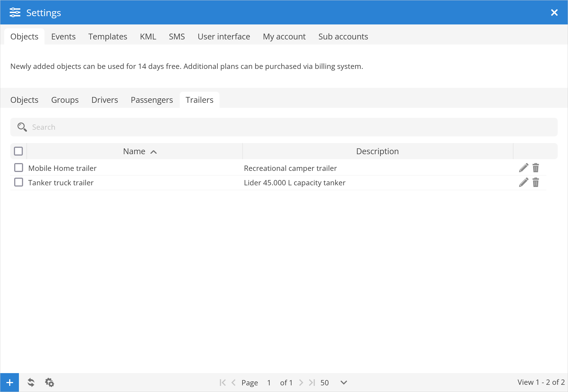This screenshot has height=392, width=568.
Task: Edit the Mobile Home trailer entry
Action: [x=523, y=168]
